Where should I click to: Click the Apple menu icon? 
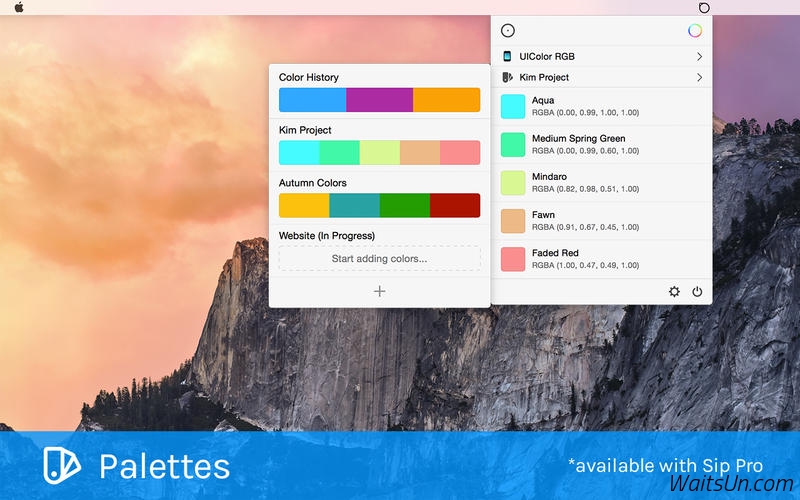pyautogui.click(x=19, y=7)
